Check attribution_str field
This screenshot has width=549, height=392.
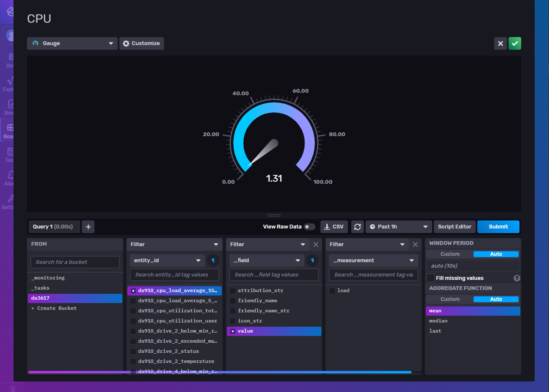click(x=274, y=291)
